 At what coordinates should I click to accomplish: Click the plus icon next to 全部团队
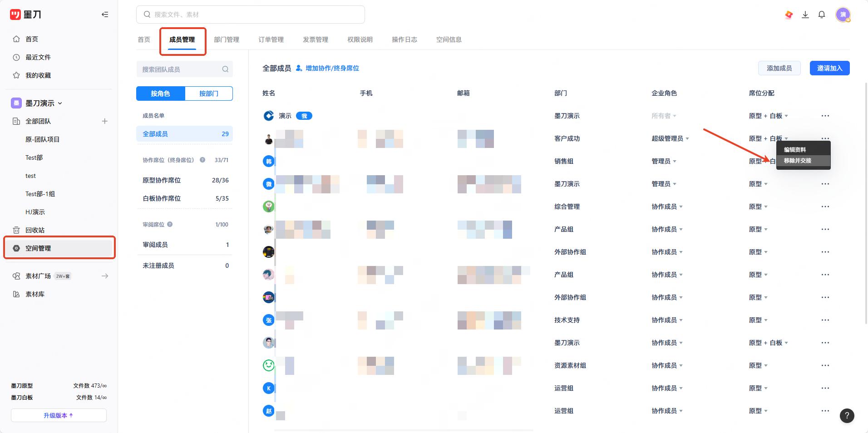(105, 121)
